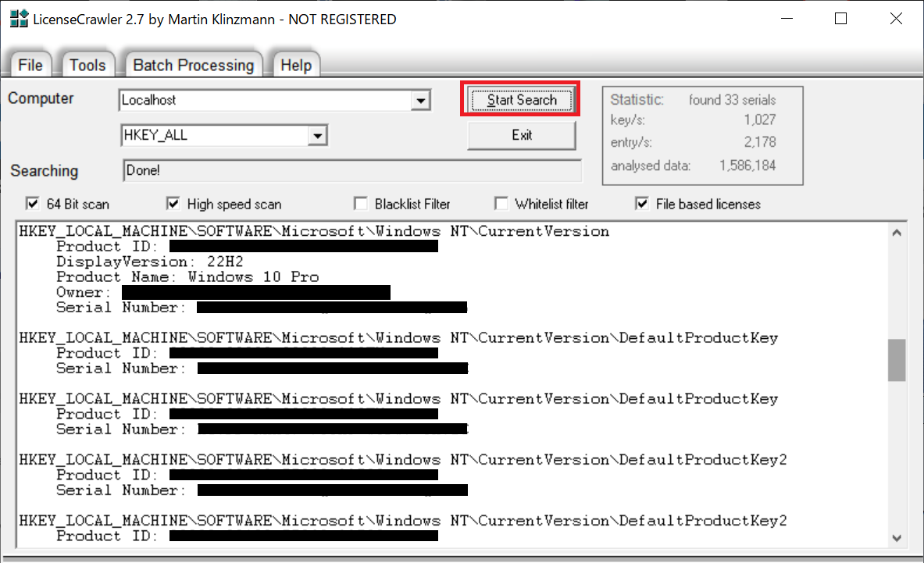Click the results scrollbar thumb

click(x=897, y=360)
